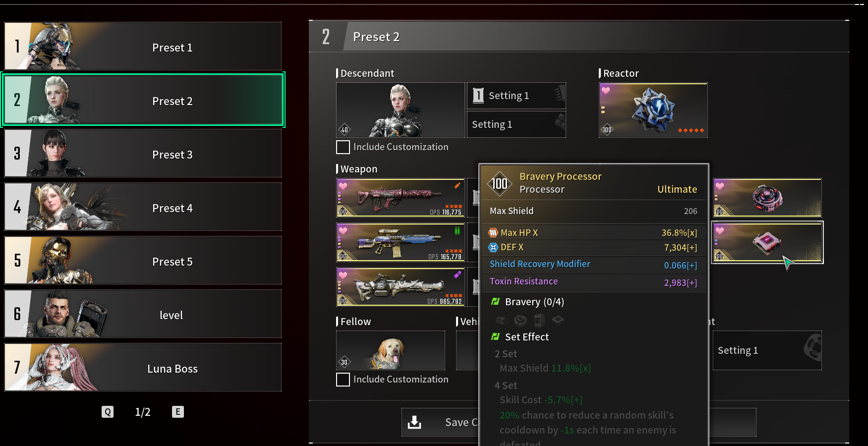868x446 pixels.
Task: Click the save download icon
Action: pos(414,422)
